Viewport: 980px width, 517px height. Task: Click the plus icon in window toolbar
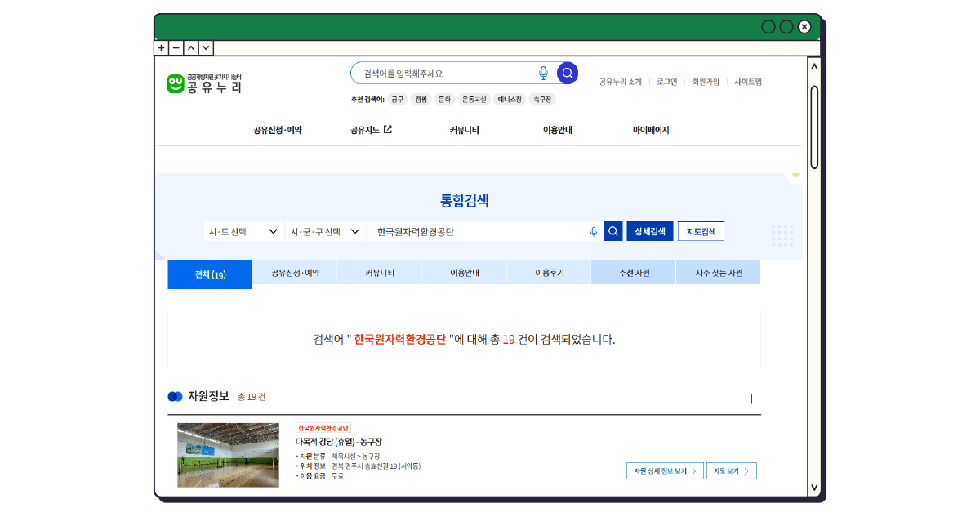point(162,48)
